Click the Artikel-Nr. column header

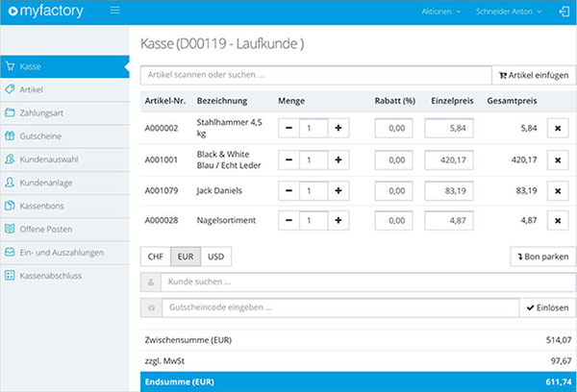point(164,101)
